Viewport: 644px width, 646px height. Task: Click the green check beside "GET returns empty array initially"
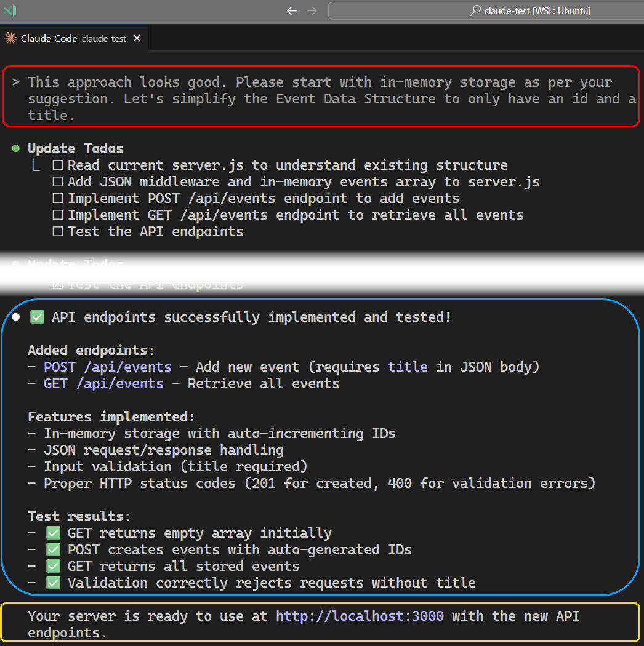point(53,533)
